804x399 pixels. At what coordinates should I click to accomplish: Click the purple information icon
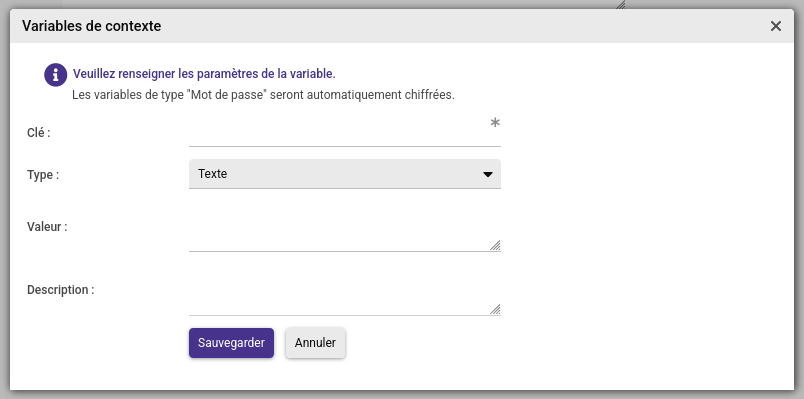[x=55, y=75]
